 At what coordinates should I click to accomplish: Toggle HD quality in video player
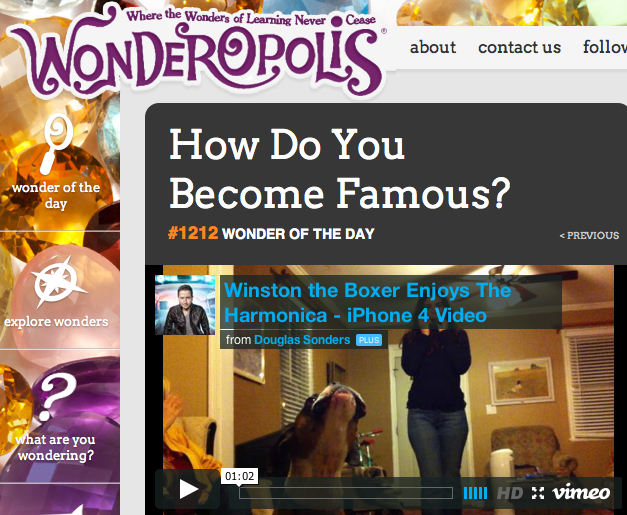(510, 493)
